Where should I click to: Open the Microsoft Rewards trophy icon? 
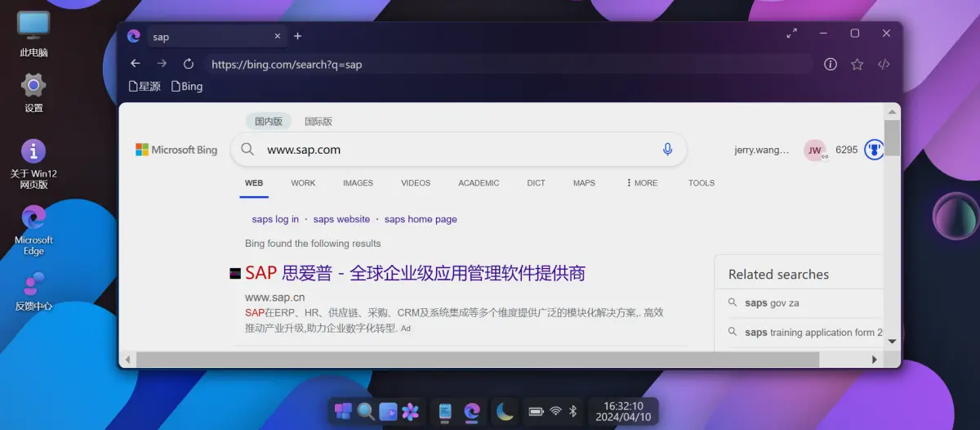coord(874,150)
